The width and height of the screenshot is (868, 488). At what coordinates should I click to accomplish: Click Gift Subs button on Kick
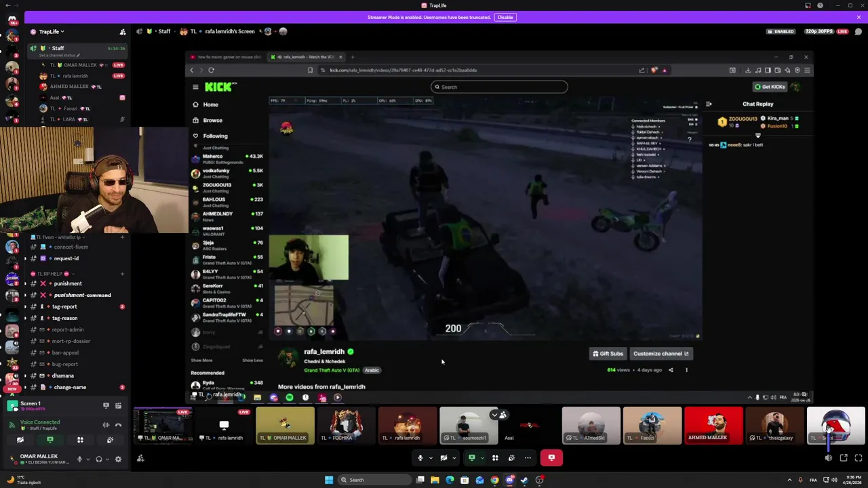click(608, 353)
